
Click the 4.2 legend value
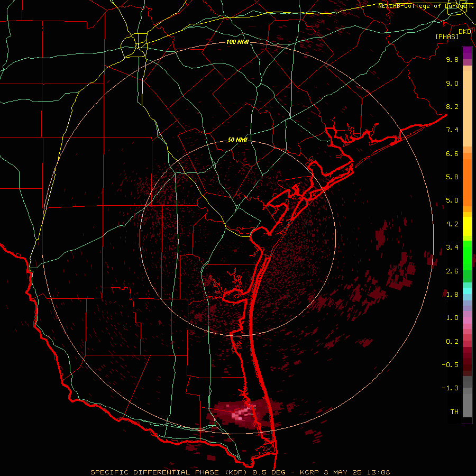coord(452,224)
